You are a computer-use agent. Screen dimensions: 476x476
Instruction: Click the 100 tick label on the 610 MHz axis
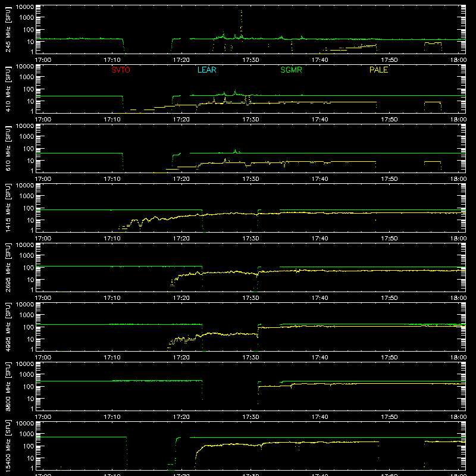[x=29, y=149]
